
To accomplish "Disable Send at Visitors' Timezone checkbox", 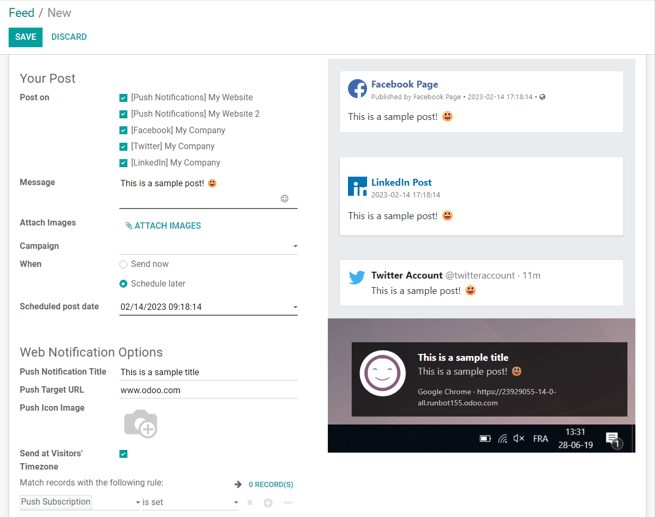I will click(123, 454).
